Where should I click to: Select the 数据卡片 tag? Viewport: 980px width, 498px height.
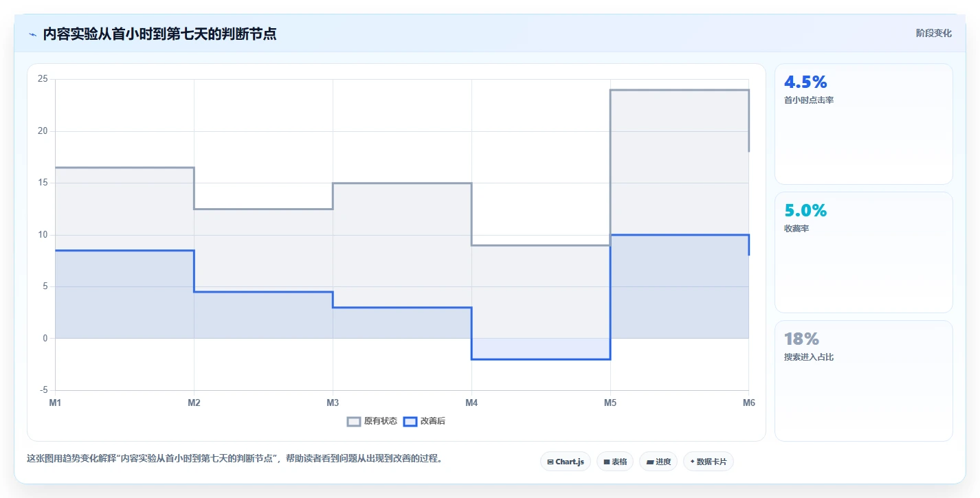pos(709,462)
